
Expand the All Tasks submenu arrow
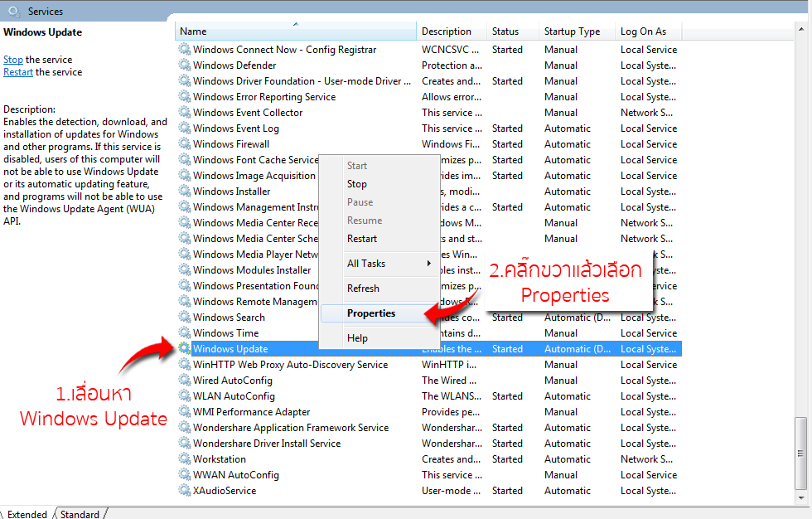point(428,264)
